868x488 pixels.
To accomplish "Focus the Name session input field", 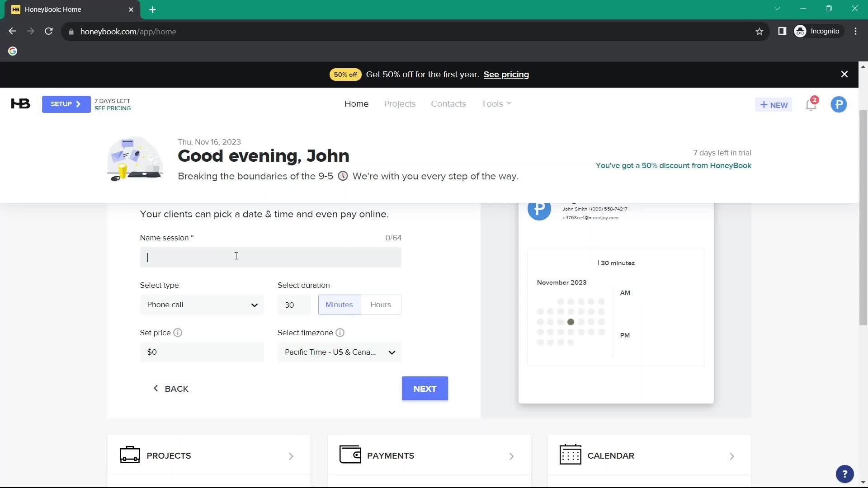I will [270, 257].
